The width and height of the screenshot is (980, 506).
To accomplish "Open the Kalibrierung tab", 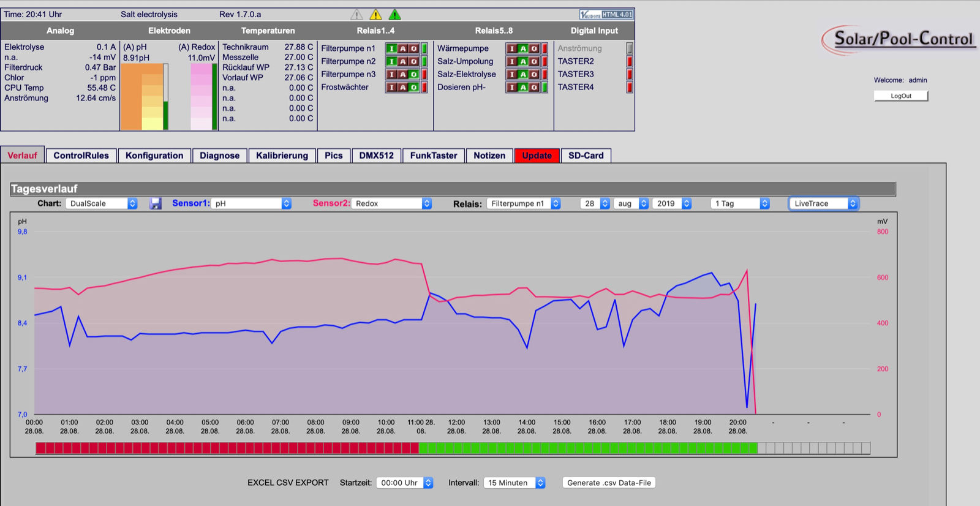I will click(x=282, y=156).
